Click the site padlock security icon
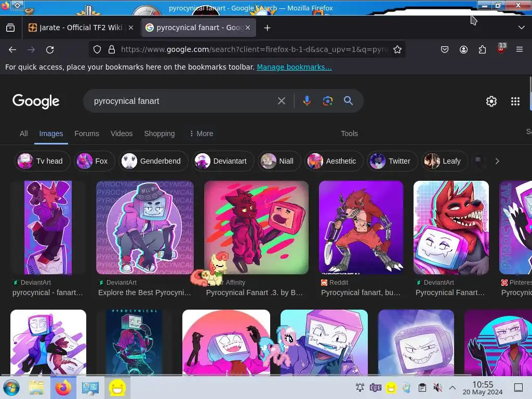 (112, 49)
